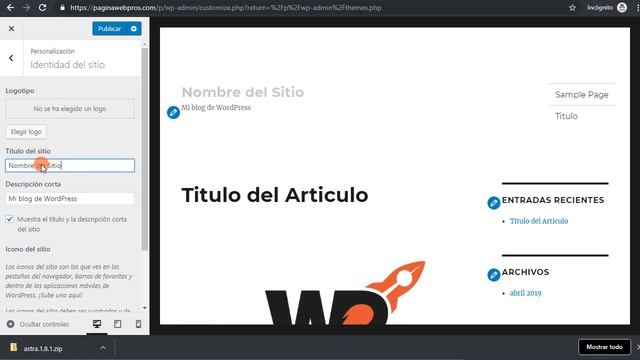Close the WordPress customizer panel
The width and height of the screenshot is (640, 360).
[11, 29]
